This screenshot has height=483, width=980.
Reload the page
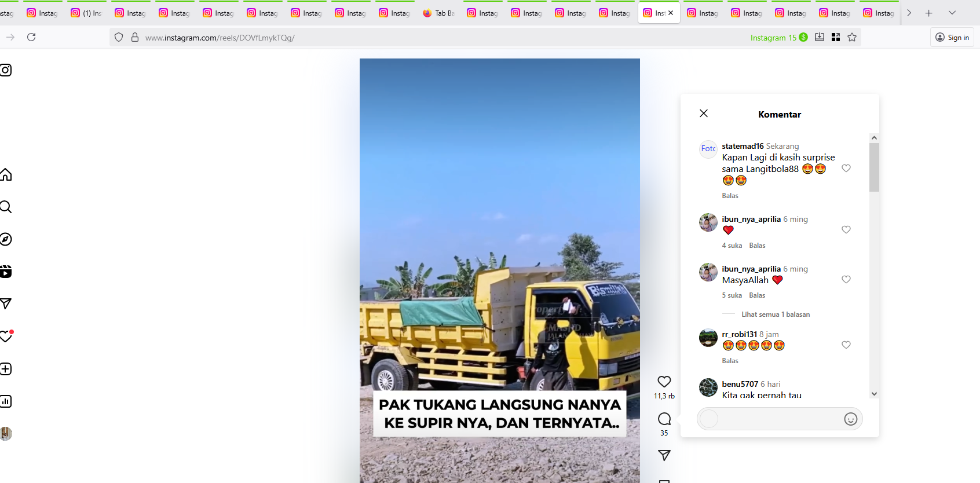click(x=31, y=37)
